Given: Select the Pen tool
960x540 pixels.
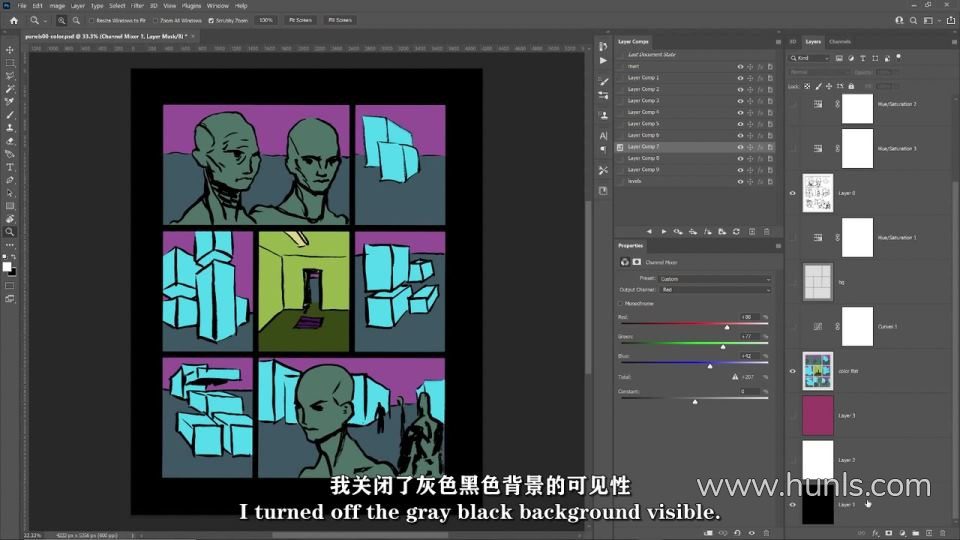Looking at the screenshot, I should pos(10,180).
